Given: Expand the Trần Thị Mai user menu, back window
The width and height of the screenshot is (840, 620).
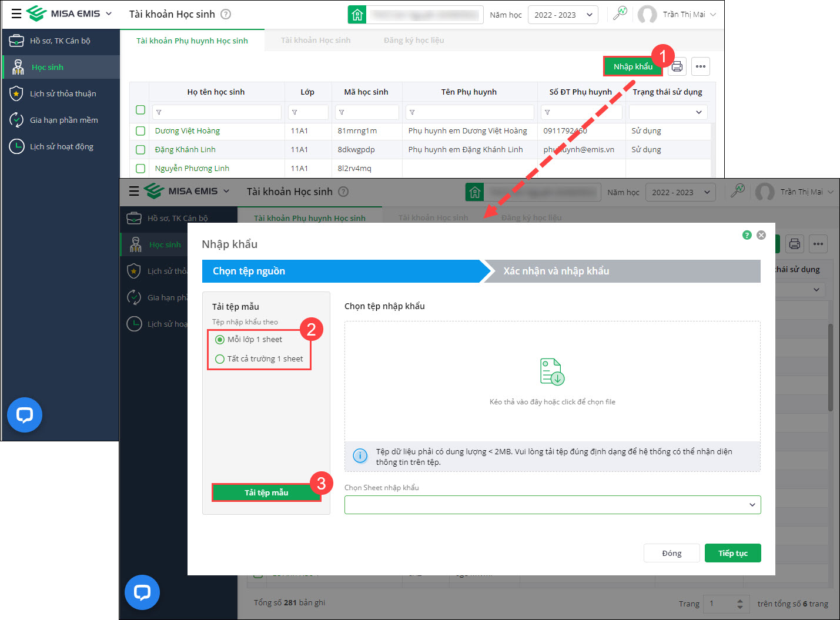Looking at the screenshot, I should (714, 15).
